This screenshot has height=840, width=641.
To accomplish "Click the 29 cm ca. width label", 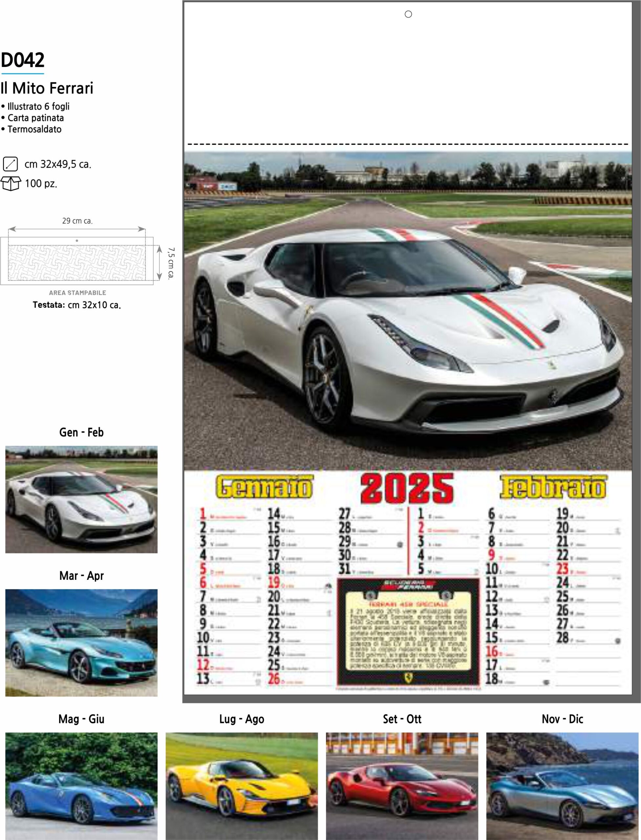I will coord(77,221).
